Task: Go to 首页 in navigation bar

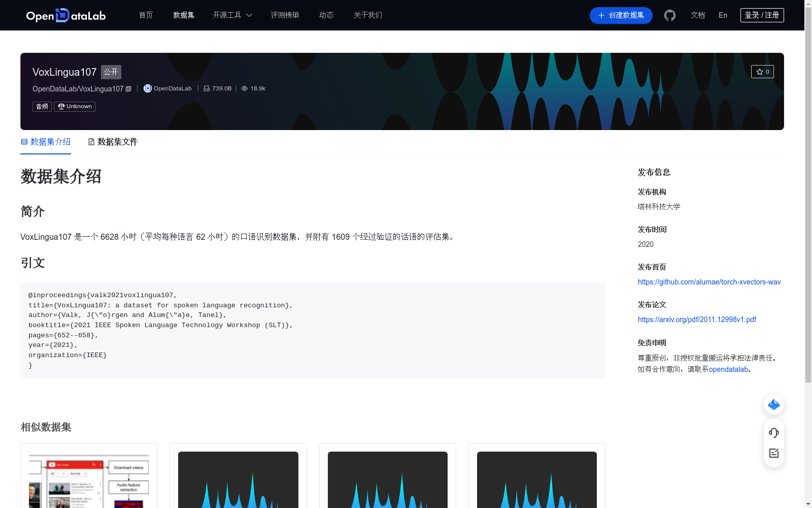Action: 146,15
